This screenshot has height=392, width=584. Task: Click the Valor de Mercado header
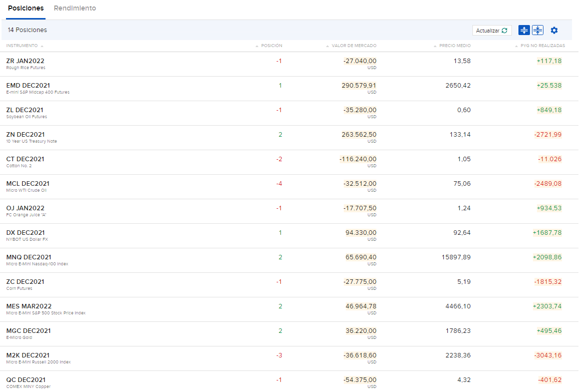(x=354, y=46)
